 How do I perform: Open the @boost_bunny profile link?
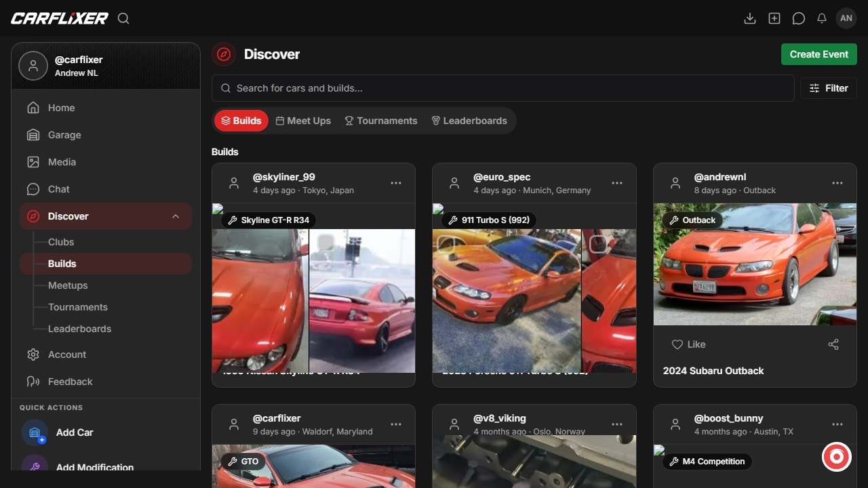[x=729, y=418]
